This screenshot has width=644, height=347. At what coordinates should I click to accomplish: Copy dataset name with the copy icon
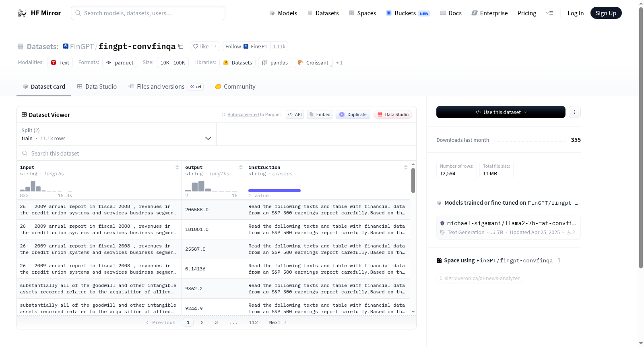tap(181, 47)
